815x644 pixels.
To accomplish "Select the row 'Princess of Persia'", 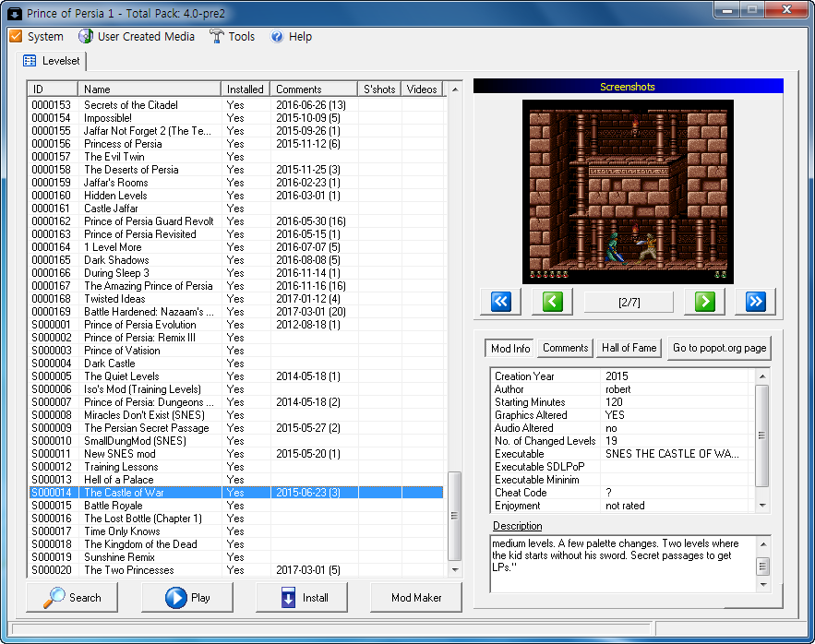I will 236,143.
